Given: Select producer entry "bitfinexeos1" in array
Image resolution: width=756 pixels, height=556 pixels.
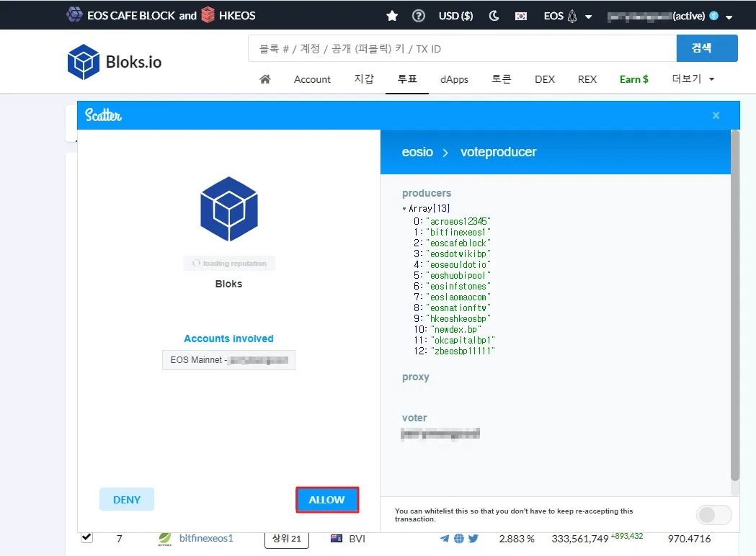Looking at the screenshot, I should [x=458, y=232].
